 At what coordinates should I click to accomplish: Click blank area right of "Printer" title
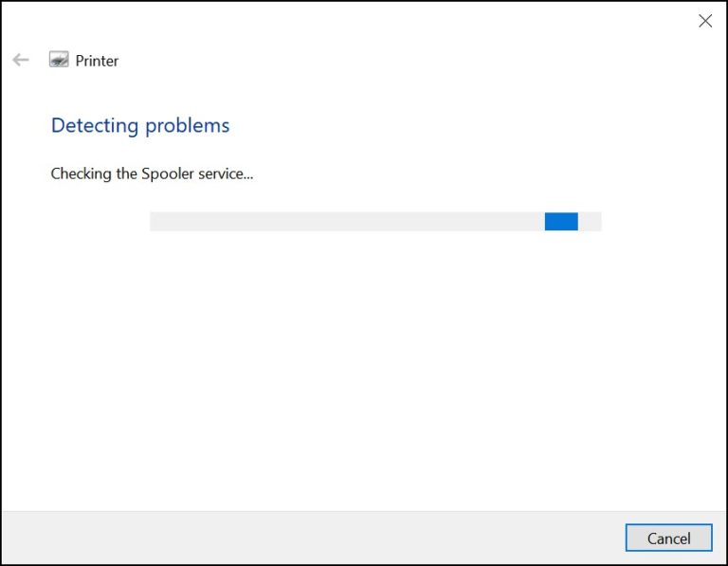pyautogui.click(x=379, y=61)
